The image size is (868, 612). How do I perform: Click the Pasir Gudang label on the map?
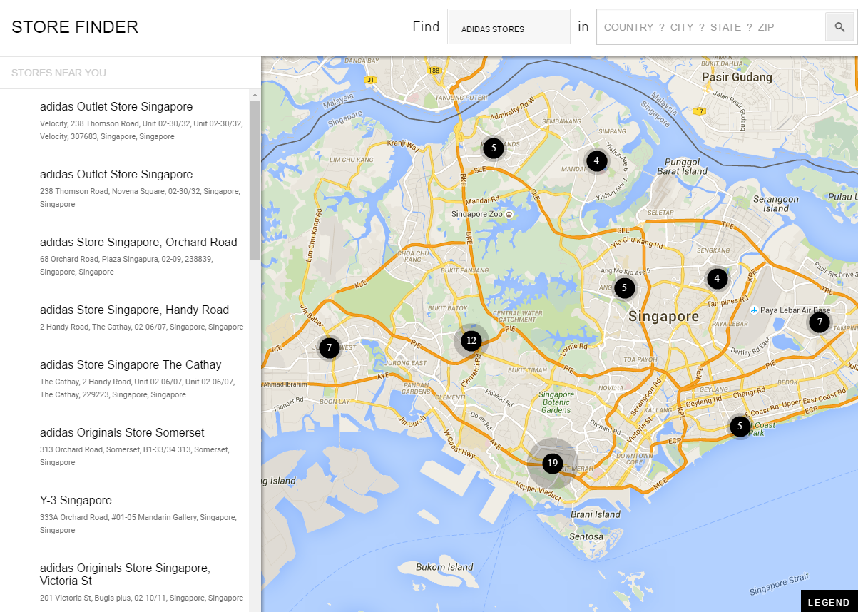(x=737, y=77)
